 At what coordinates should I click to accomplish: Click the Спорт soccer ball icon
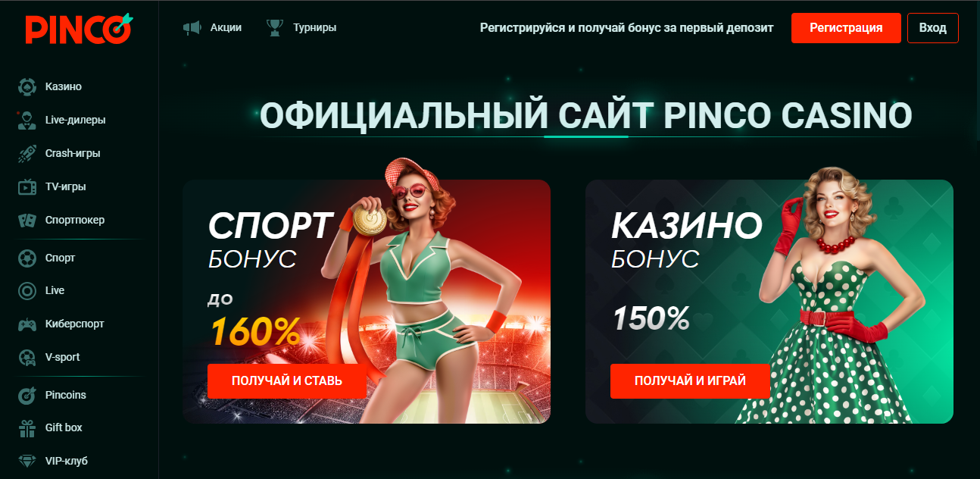point(27,258)
